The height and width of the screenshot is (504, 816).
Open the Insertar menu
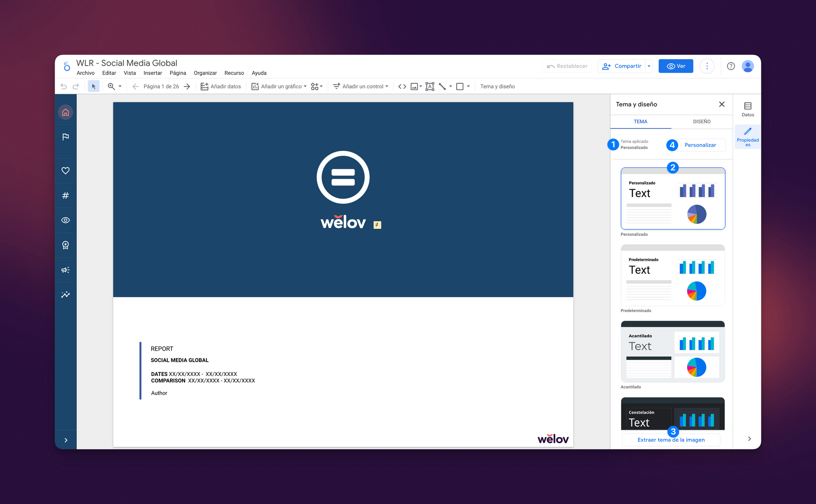point(153,73)
